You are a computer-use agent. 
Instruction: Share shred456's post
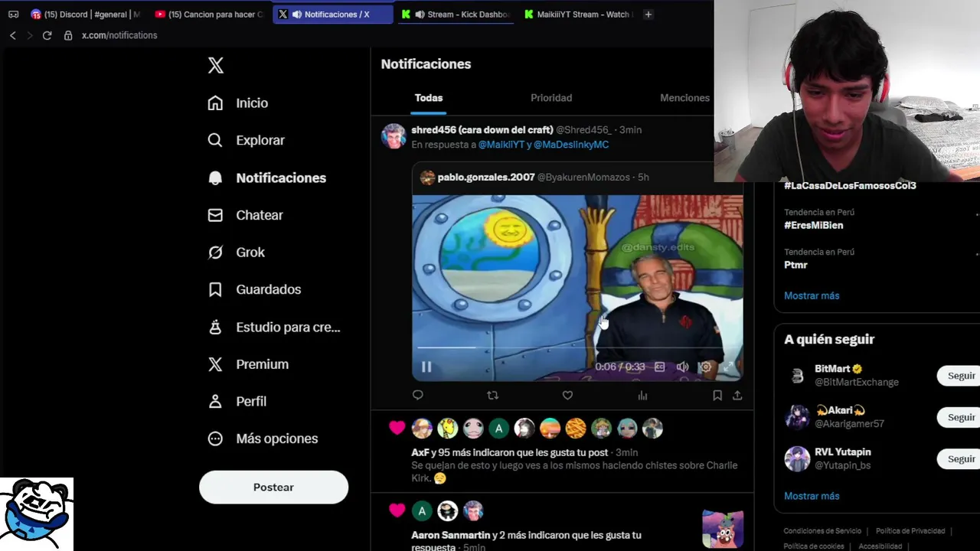point(737,396)
